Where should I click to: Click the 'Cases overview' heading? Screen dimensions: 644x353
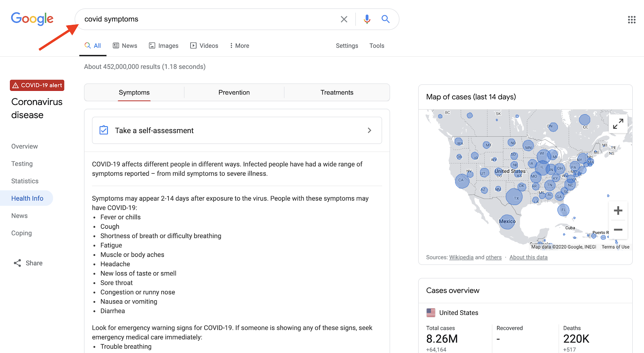click(x=453, y=290)
